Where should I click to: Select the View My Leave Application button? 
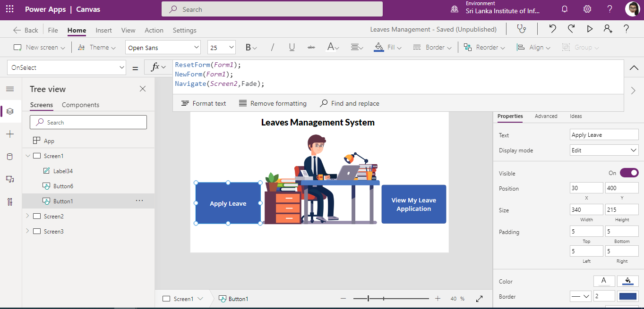coord(414,204)
